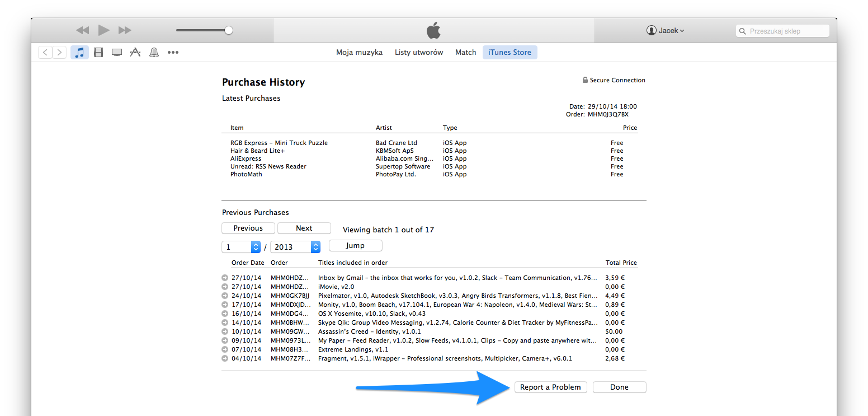Image resolution: width=868 pixels, height=416 pixels.
Task: Focus the Przeszukaj sklep search field
Action: (x=782, y=31)
